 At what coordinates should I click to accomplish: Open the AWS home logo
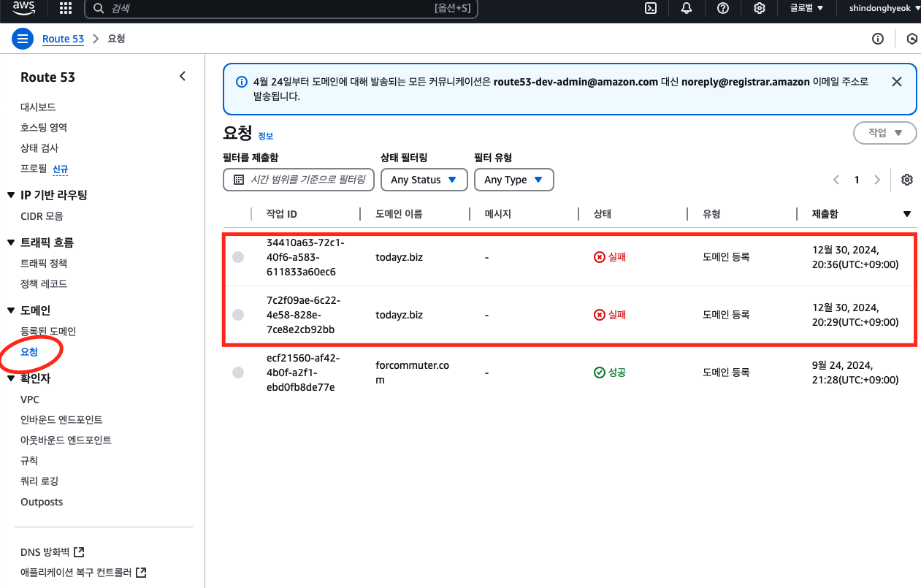(24, 8)
